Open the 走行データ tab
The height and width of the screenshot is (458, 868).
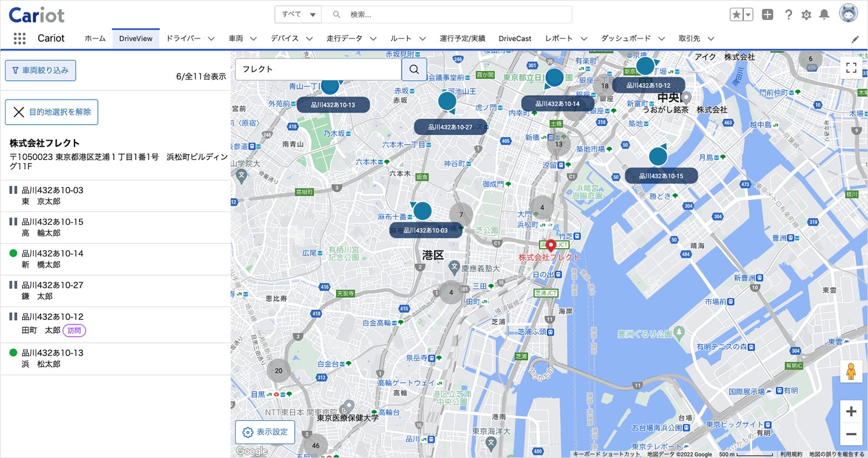pos(344,38)
